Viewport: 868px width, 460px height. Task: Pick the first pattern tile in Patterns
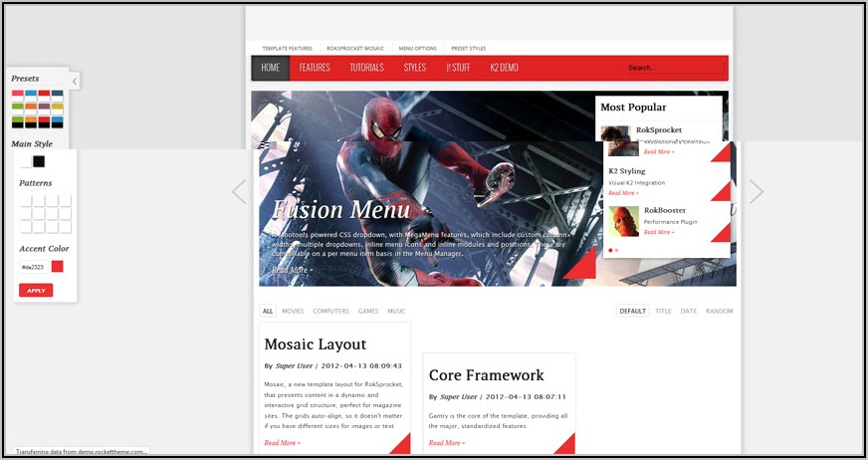coord(26,200)
